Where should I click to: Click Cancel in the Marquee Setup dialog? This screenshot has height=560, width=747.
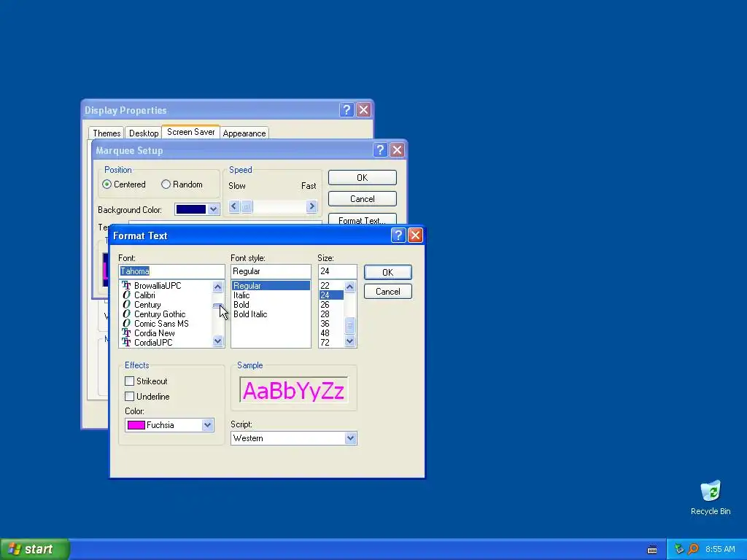(362, 199)
